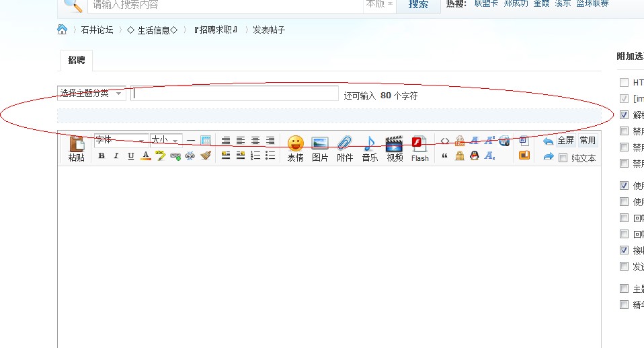Image resolution: width=644 pixels, height=348 pixels.
Task: Toggle the checkbox beside 解
Action: [624, 114]
